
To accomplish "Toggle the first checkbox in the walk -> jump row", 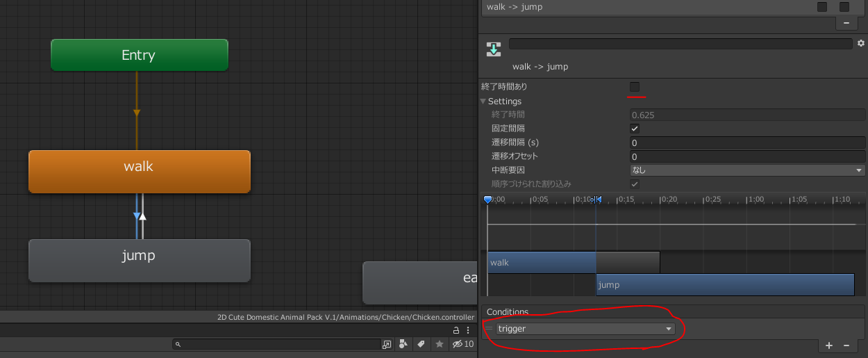I will [x=822, y=7].
